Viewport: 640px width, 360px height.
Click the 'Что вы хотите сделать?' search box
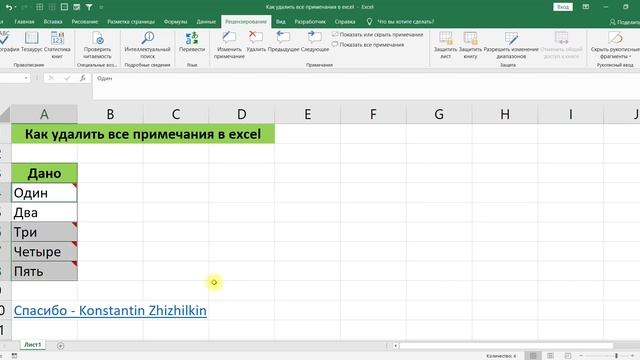click(400, 22)
